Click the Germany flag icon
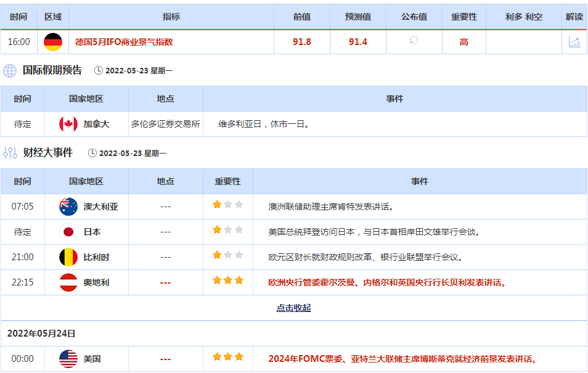The width and height of the screenshot is (588, 373). coord(53,42)
